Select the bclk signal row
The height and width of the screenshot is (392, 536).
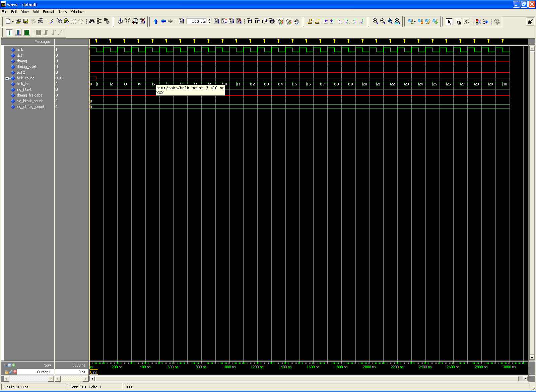point(20,50)
